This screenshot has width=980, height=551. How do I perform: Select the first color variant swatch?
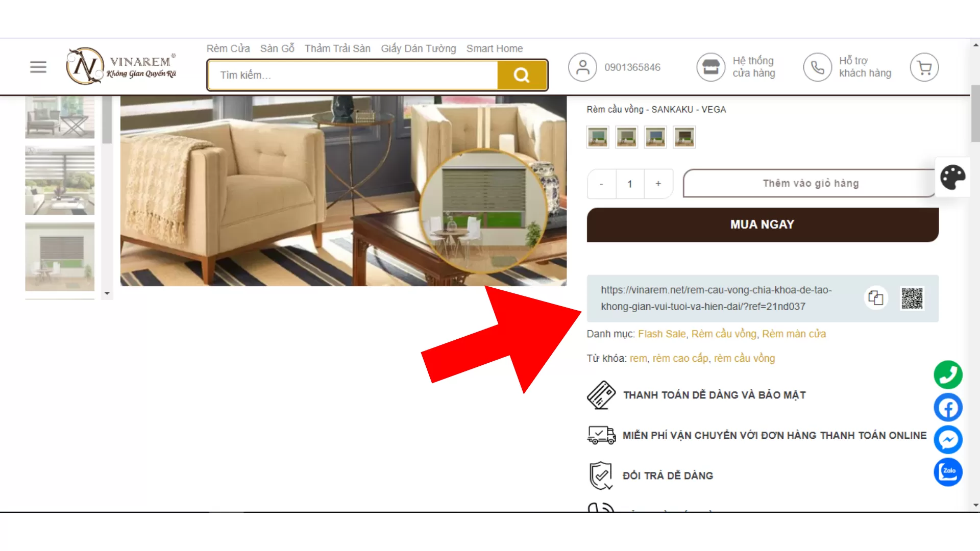[598, 137]
